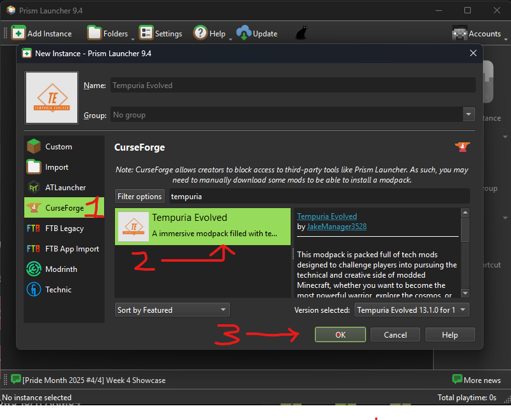Image resolution: width=511 pixels, height=420 pixels.
Task: Click the Tempuria Evolved result thumbnail
Action: (133, 227)
